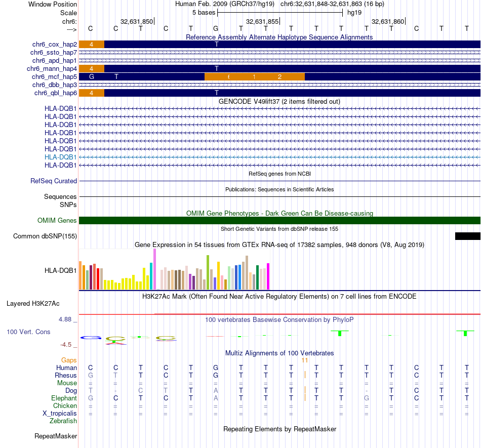
Task: Click the 'Common dbSNP(155)' track label
Action: click(x=45, y=236)
